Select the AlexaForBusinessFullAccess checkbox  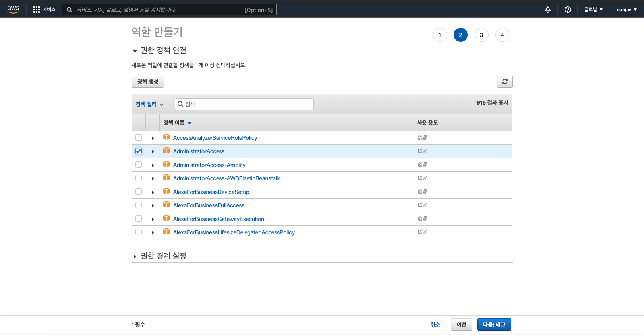click(139, 205)
